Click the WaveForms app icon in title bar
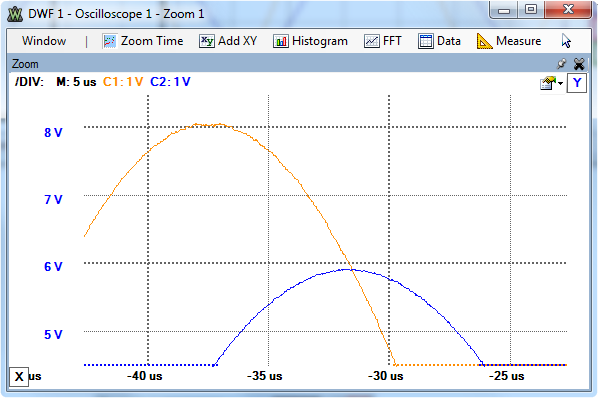Viewport: 598px width, 398px height. [15, 14]
